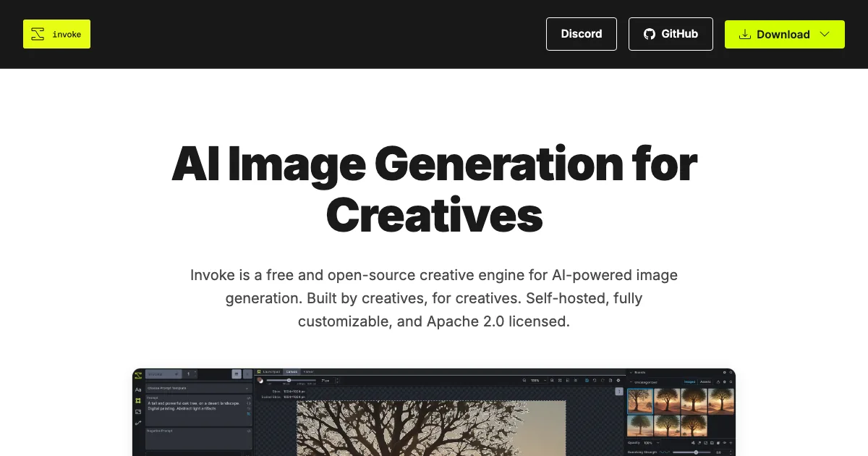
Task: Click the undo arrow in canvas toolbar
Action: [x=593, y=380]
